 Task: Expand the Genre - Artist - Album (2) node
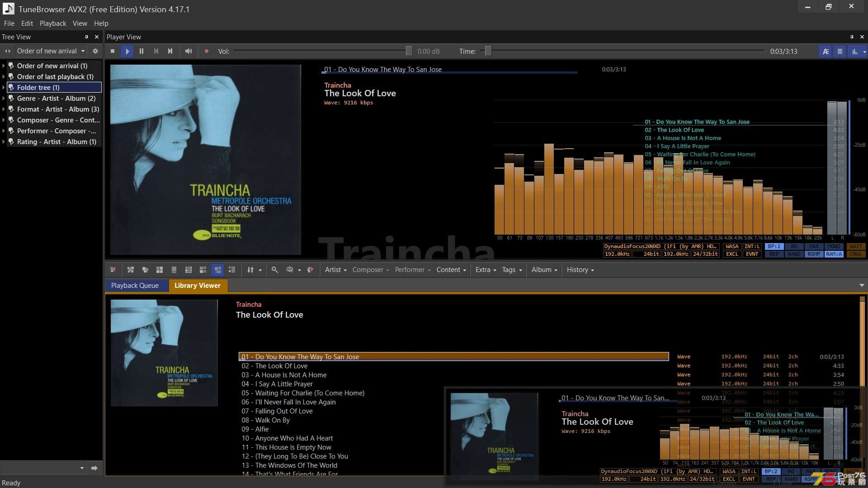4,99
